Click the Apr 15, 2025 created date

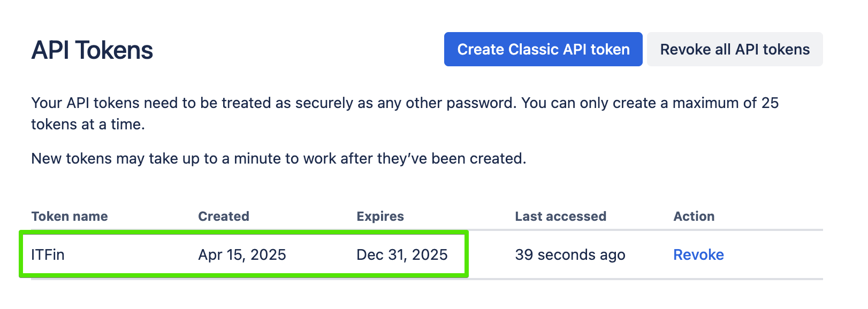[x=242, y=254]
